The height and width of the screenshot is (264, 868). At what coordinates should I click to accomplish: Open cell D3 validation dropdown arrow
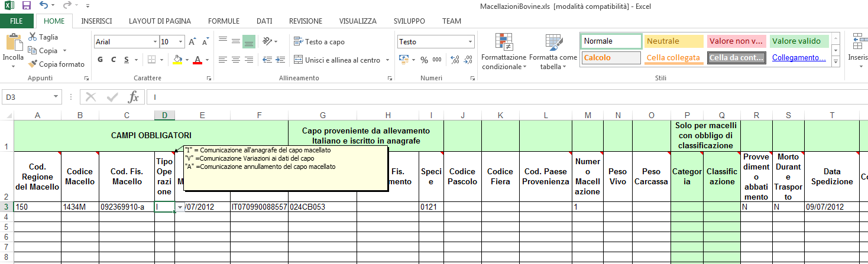pyautogui.click(x=180, y=207)
